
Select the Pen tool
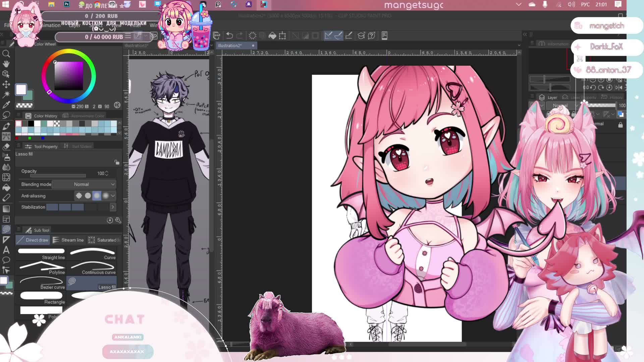[6, 126]
